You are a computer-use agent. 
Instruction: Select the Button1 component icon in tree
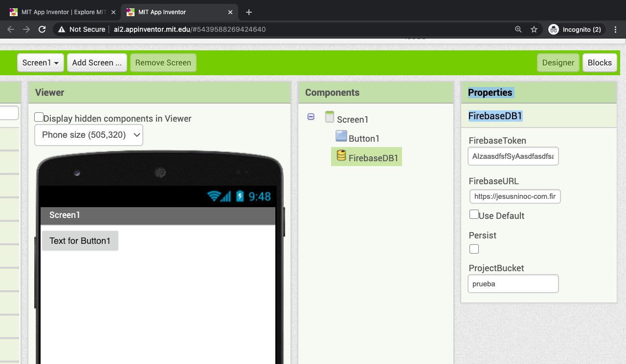pyautogui.click(x=341, y=136)
